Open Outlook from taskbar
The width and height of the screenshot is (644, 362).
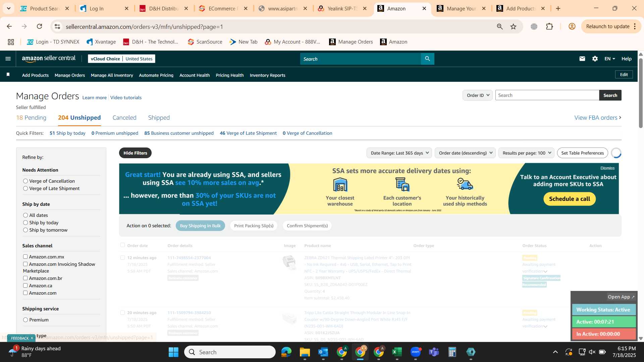[x=323, y=352]
